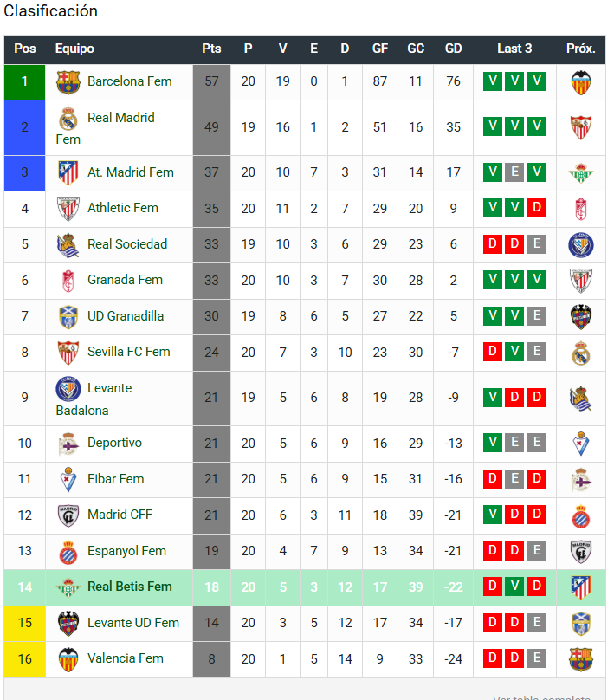This screenshot has width=614, height=700.
Task: Open the Levante UD Fem link
Action: [x=133, y=623]
